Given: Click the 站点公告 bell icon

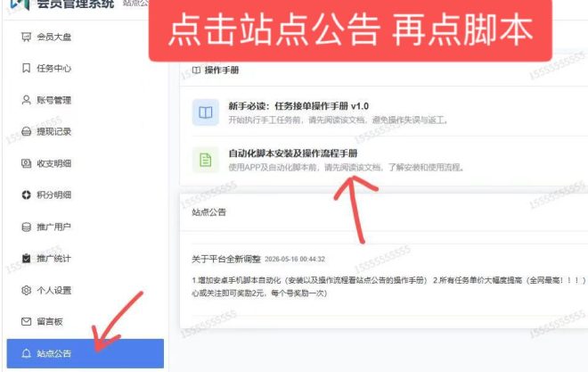Looking at the screenshot, I should (x=26, y=353).
